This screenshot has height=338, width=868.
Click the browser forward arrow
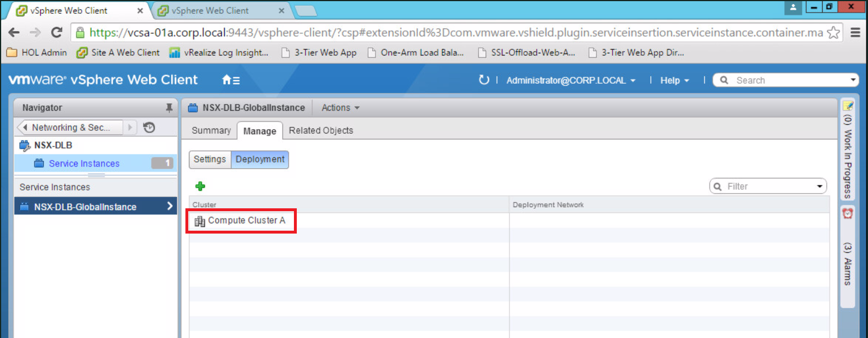[35, 33]
